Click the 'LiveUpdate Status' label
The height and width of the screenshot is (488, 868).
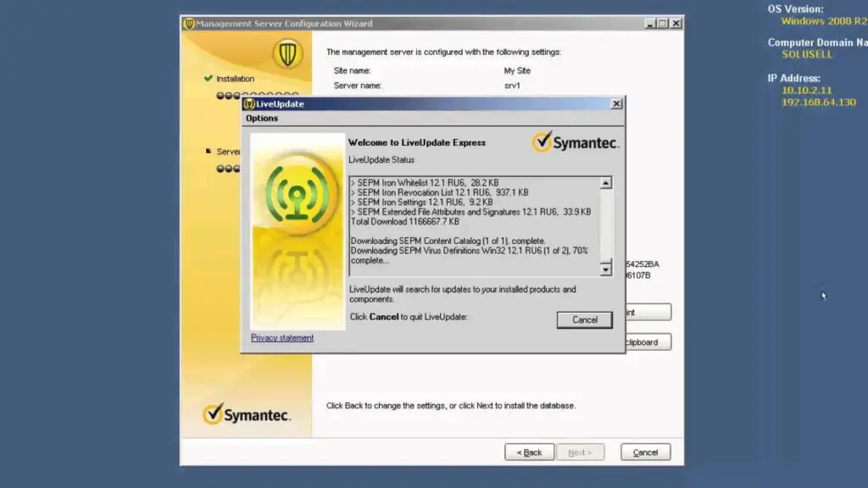[381, 160]
